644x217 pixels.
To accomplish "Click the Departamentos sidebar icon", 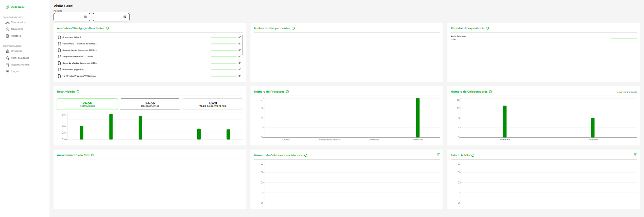I will [x=7, y=65].
